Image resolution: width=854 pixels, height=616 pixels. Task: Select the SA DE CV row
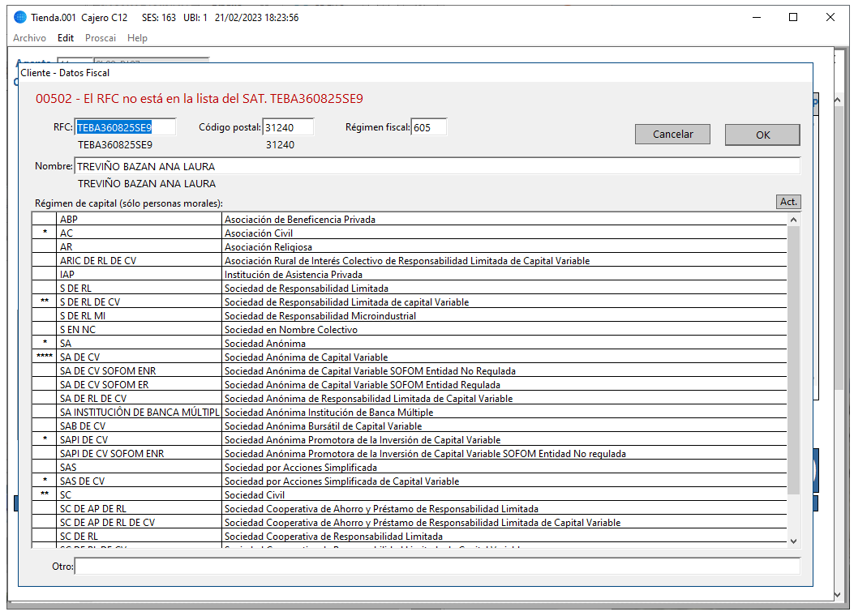[410, 357]
